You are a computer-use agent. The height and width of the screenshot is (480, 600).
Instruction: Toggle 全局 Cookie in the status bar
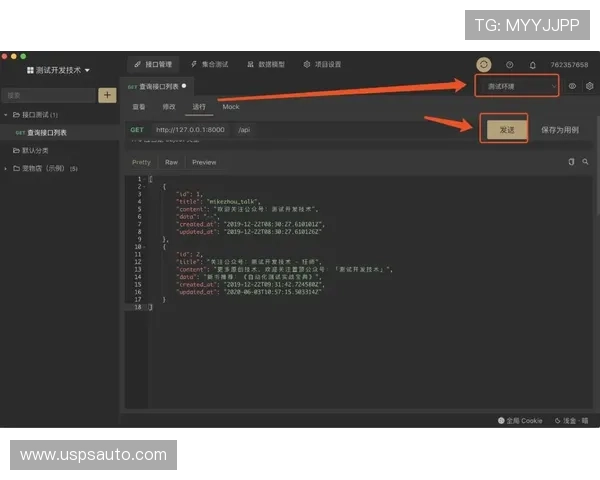click(520, 421)
